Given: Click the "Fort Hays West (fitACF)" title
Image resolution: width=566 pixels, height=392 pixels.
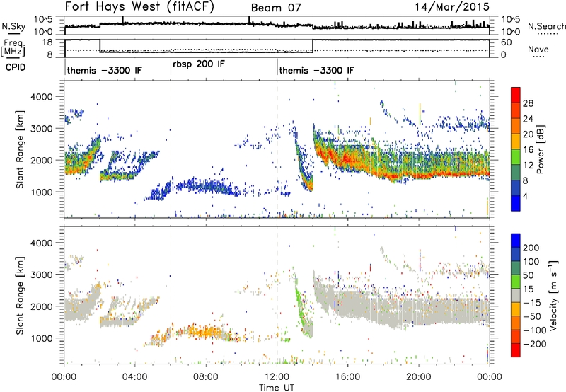Looking at the screenshot, I should [x=139, y=6].
